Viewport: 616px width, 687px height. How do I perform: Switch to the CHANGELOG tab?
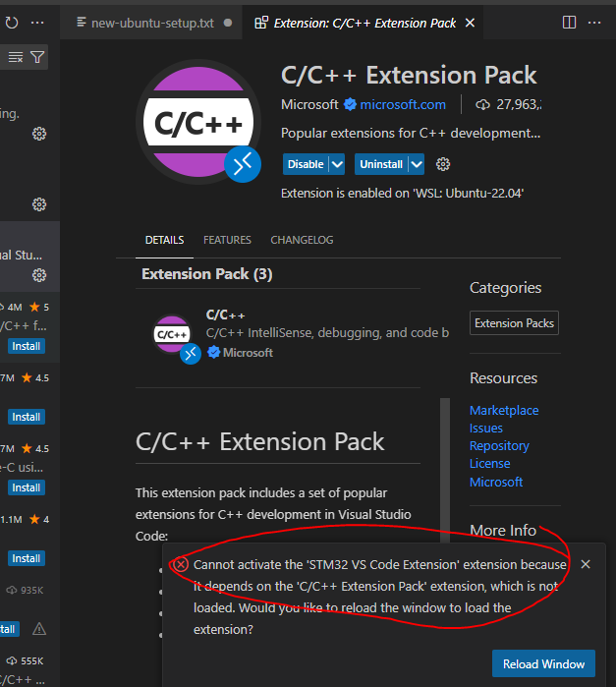[302, 240]
